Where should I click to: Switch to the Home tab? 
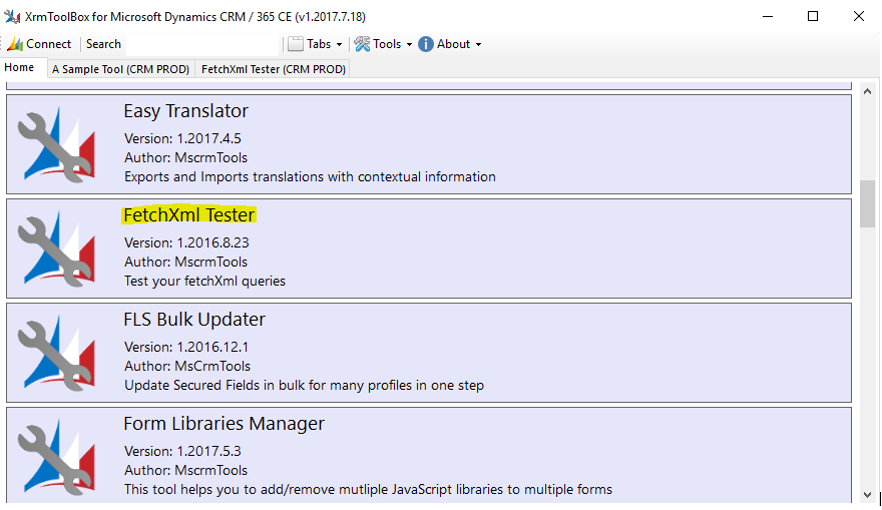20,68
